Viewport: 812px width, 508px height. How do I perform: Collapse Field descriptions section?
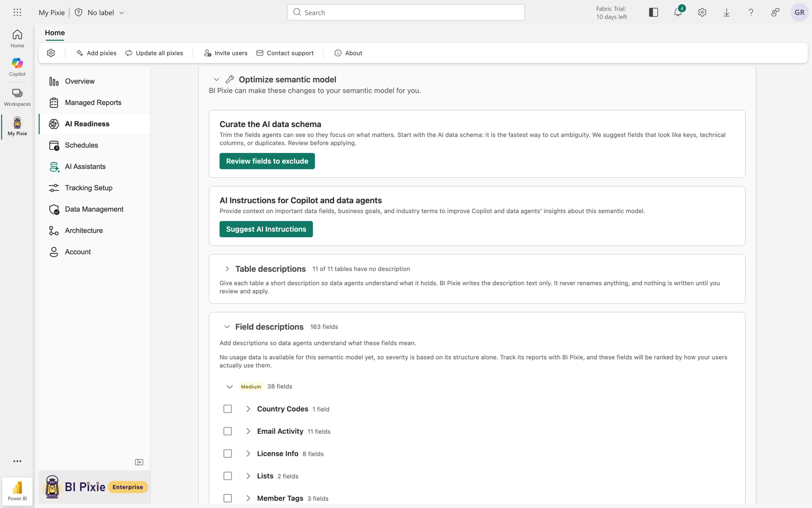coord(227,327)
